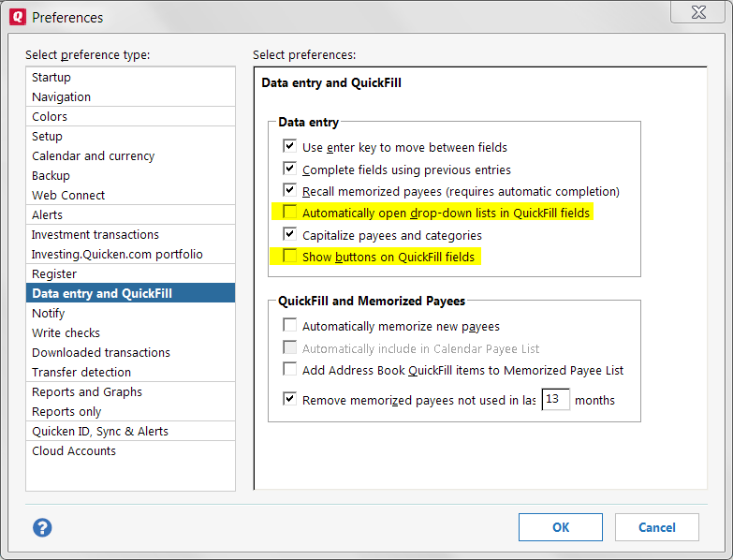This screenshot has height=560, width=733.
Task: Close the Preferences dialog with X
Action: tap(698, 12)
